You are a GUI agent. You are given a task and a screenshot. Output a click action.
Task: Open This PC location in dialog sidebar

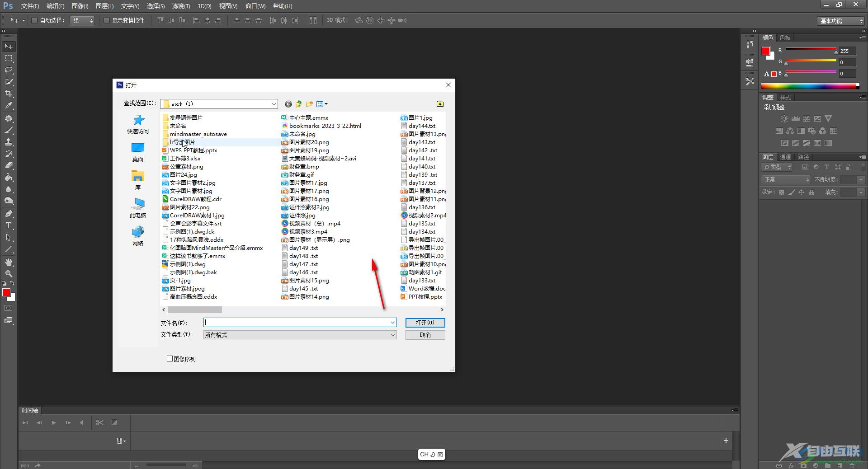(138, 208)
